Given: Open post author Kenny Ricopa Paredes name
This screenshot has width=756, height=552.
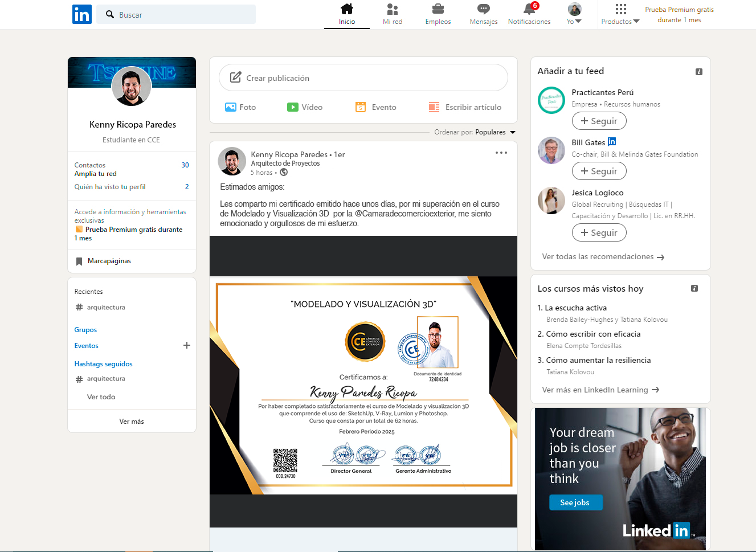Looking at the screenshot, I should pos(289,154).
